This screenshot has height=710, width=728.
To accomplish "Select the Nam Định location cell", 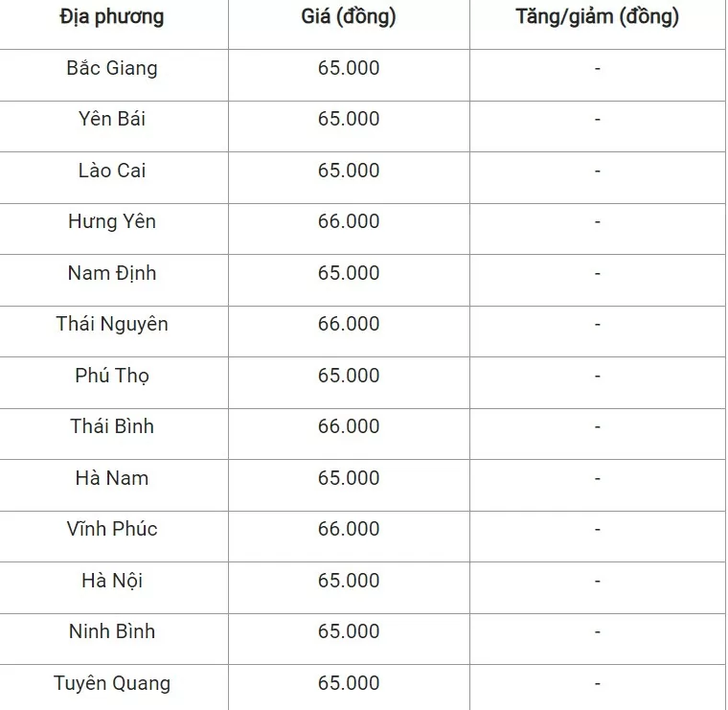I will [x=112, y=273].
